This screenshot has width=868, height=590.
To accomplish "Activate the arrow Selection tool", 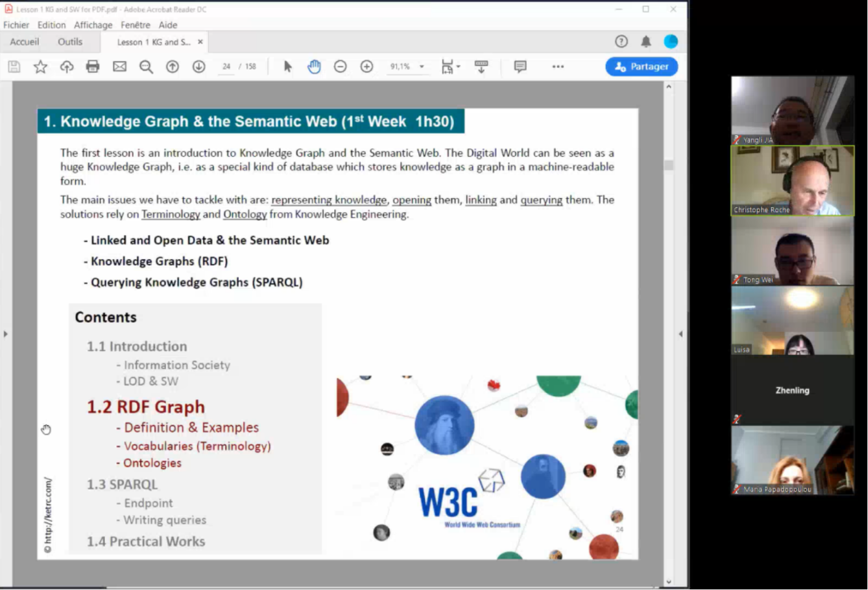I will 288,67.
